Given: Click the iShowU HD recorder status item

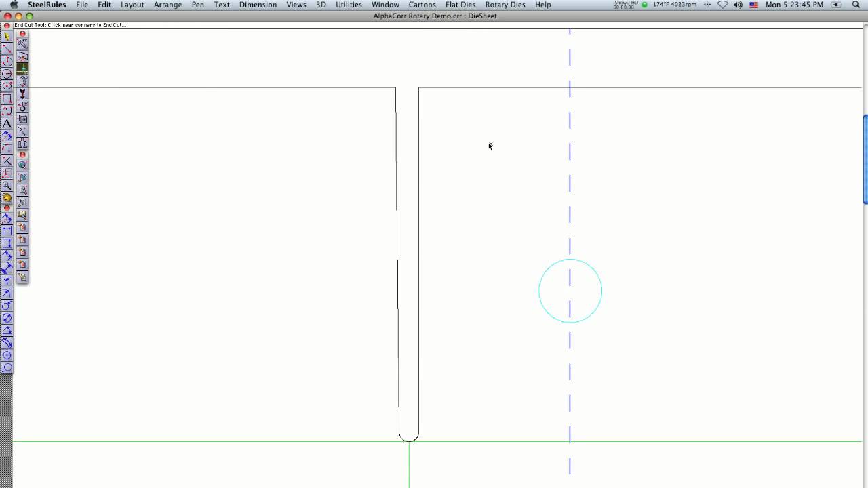Looking at the screenshot, I should tap(625, 5).
